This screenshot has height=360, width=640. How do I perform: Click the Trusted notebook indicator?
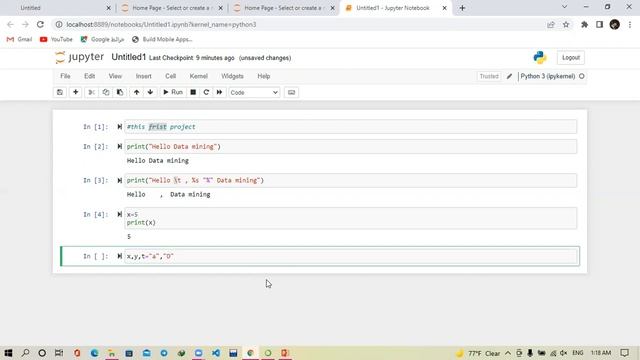pos(489,76)
